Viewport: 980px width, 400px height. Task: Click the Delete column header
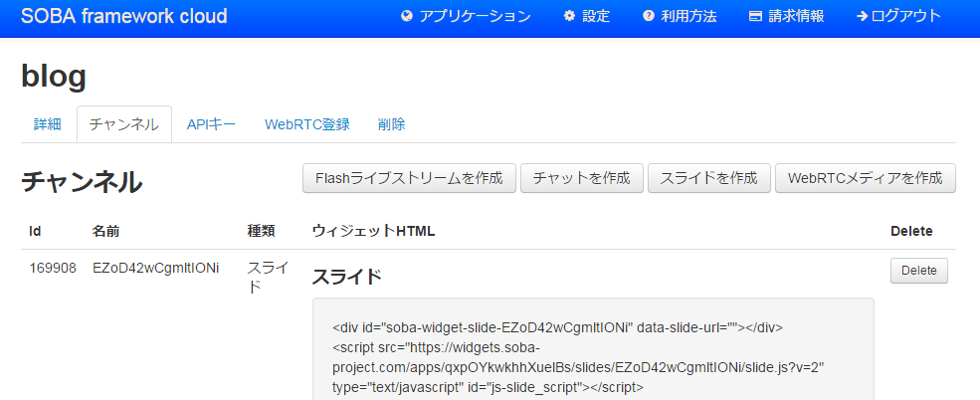pyautogui.click(x=911, y=231)
